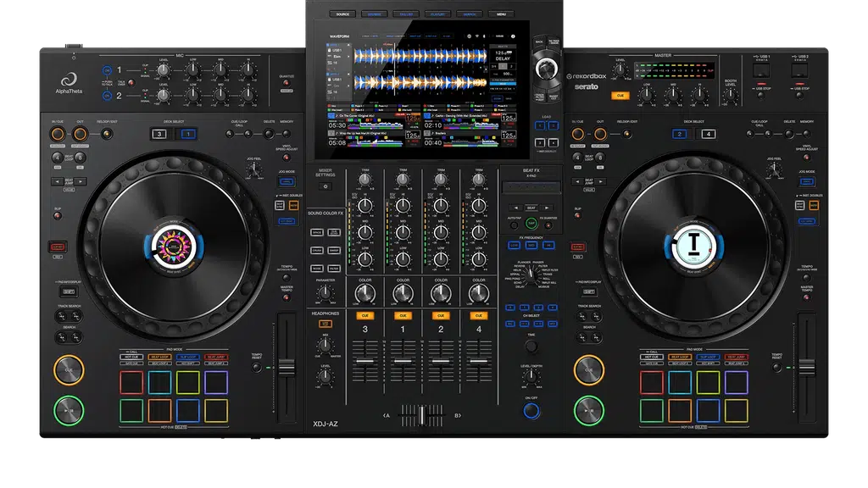Click the left deck tempo slider

(x=287, y=368)
